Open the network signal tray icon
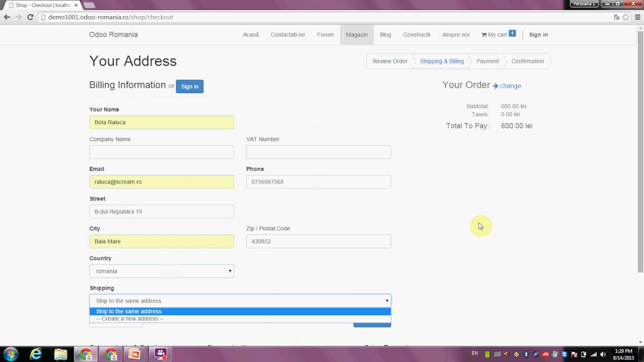 593,354
